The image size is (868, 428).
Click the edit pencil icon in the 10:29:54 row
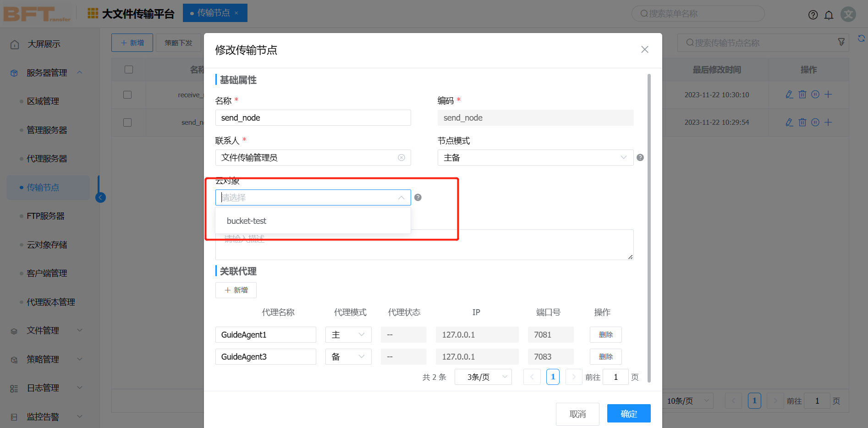pos(789,122)
